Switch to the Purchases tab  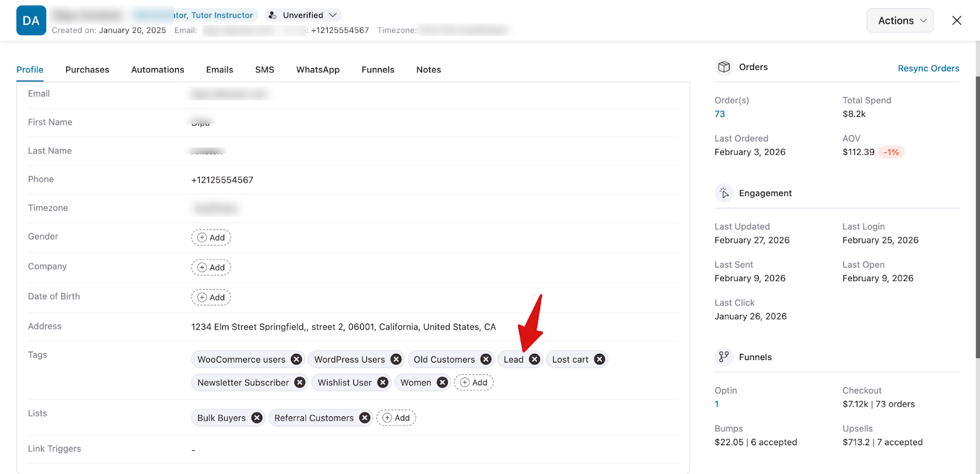pos(87,70)
